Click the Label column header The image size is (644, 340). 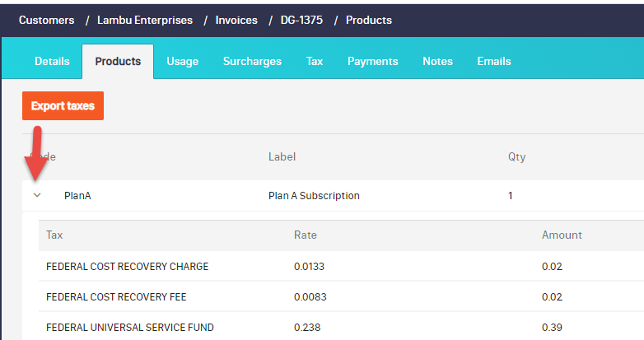pos(282,156)
